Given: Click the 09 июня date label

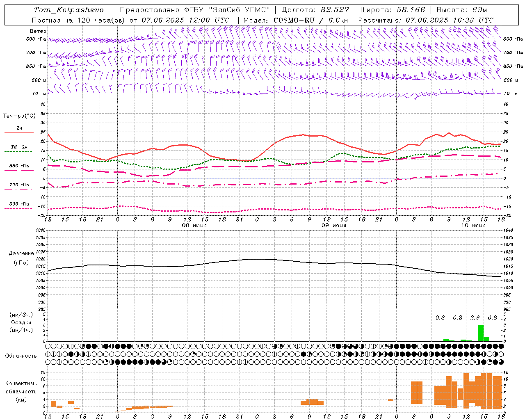Looking at the screenshot, I should pyautogui.click(x=333, y=226).
